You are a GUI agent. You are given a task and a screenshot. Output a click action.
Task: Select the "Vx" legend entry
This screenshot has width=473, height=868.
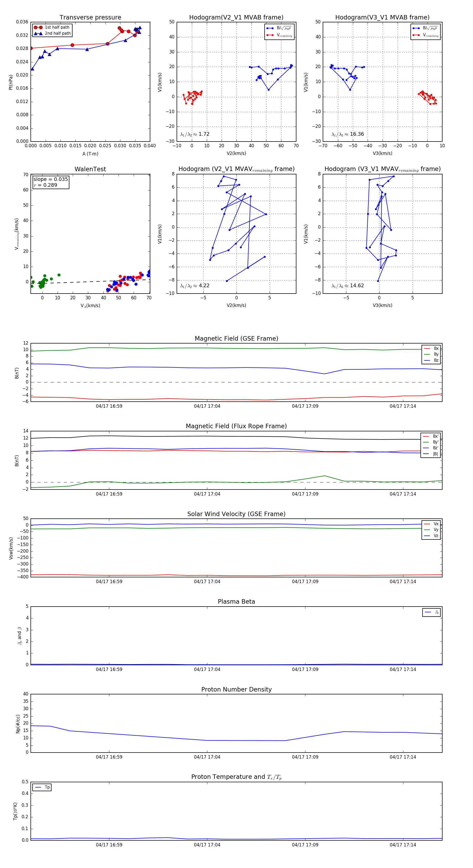point(431,524)
